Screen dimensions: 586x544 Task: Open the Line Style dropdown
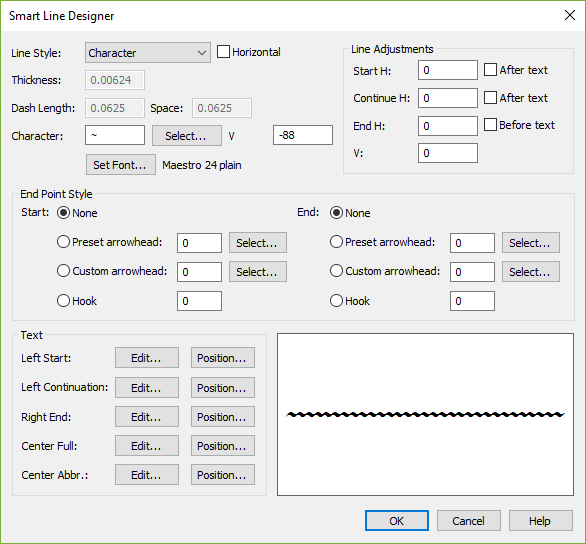[148, 53]
